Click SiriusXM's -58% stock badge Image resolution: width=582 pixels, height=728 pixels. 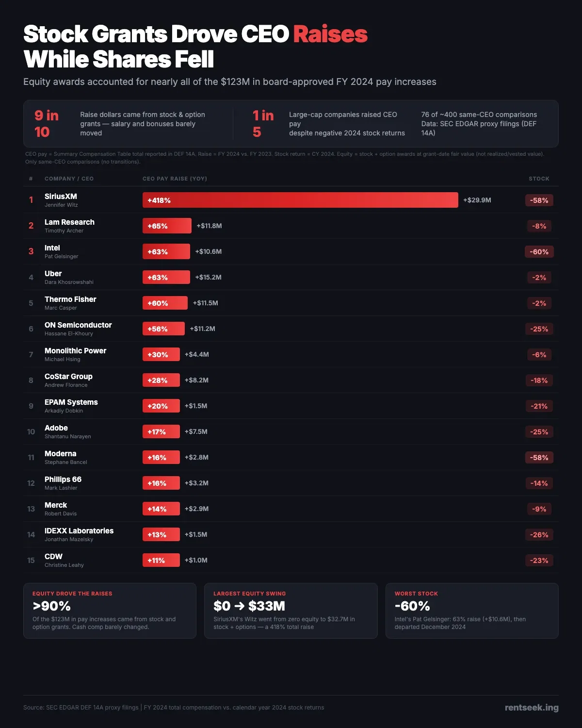(539, 200)
